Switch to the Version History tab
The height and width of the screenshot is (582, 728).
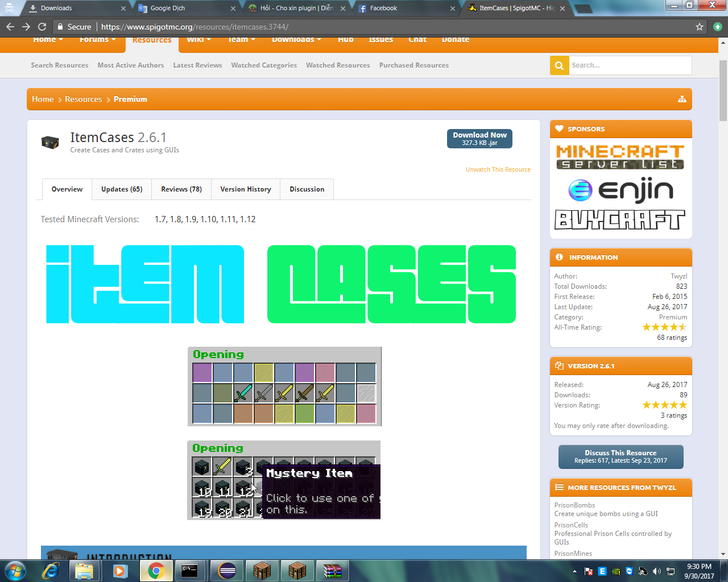[x=246, y=189]
